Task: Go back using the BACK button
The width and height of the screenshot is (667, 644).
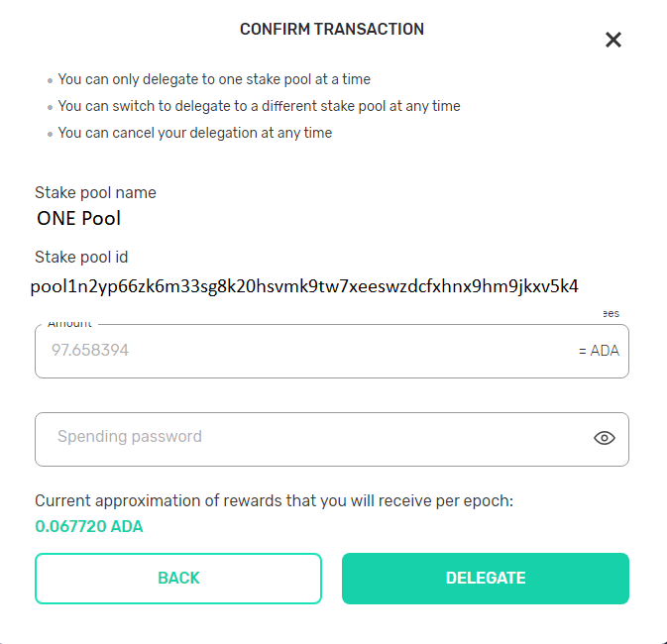Action: (178, 578)
